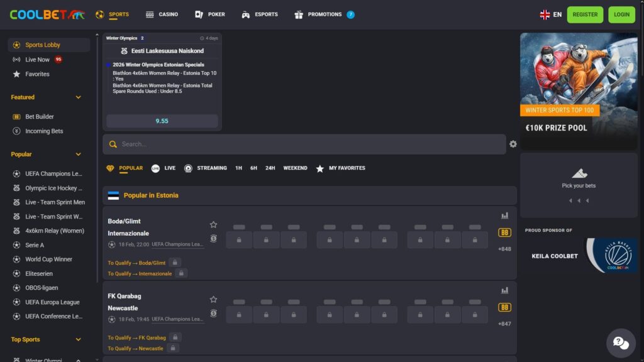Click the 9.55 odds button
This screenshot has width=644, height=362.
point(162,121)
